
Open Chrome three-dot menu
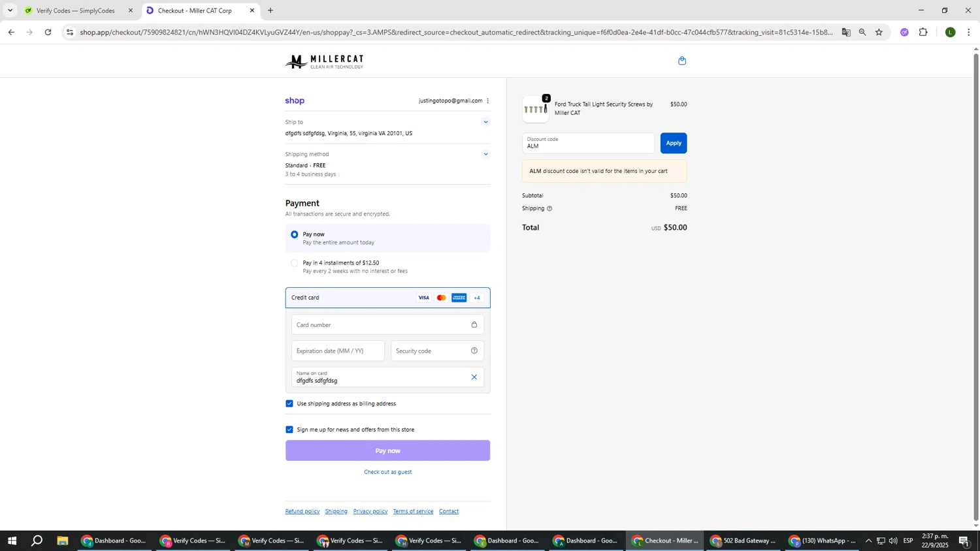click(969, 32)
